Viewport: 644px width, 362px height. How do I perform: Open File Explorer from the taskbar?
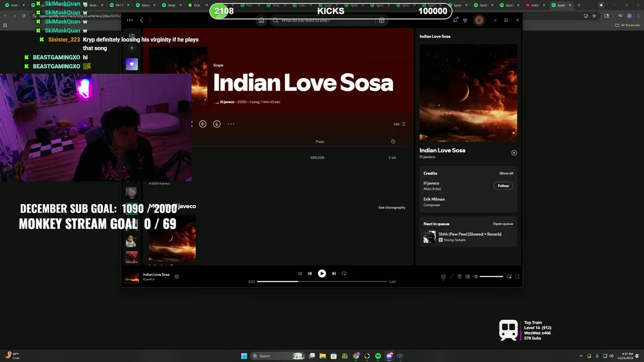(x=323, y=356)
